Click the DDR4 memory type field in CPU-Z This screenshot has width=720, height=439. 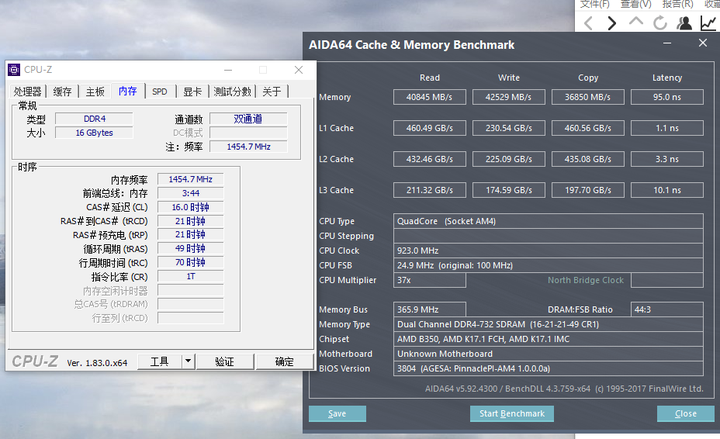(94, 119)
